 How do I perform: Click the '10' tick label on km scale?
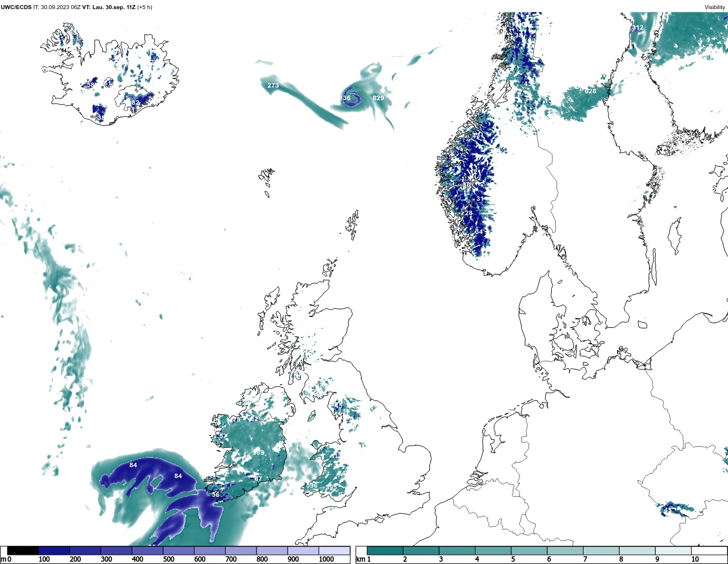click(696, 560)
